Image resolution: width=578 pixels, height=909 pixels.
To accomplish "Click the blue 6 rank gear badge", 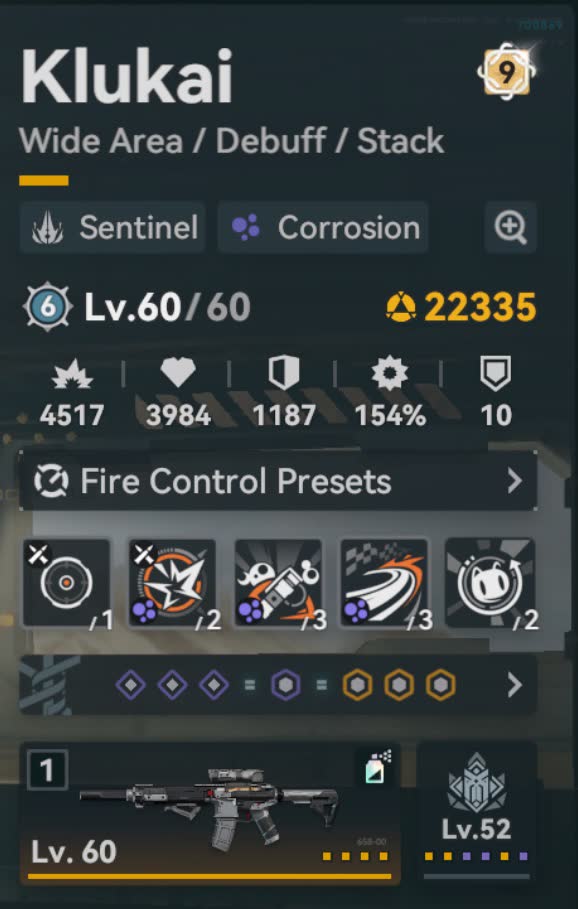I will (x=48, y=307).
